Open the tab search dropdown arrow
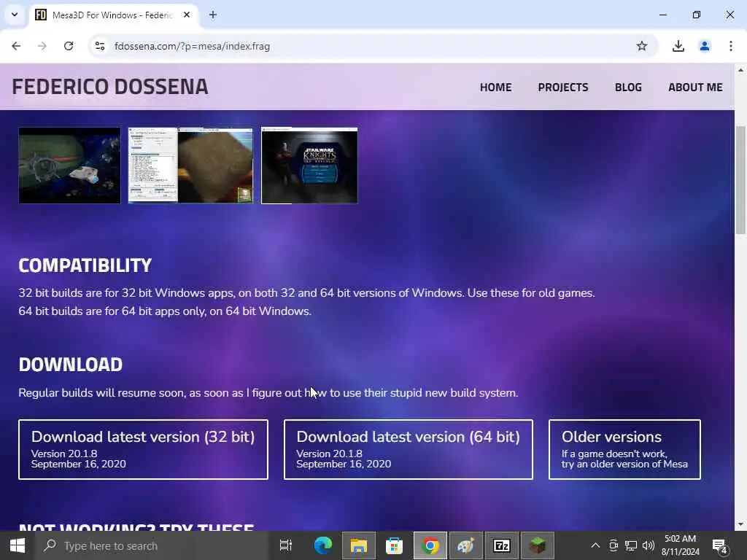The height and width of the screenshot is (560, 747). [15, 15]
